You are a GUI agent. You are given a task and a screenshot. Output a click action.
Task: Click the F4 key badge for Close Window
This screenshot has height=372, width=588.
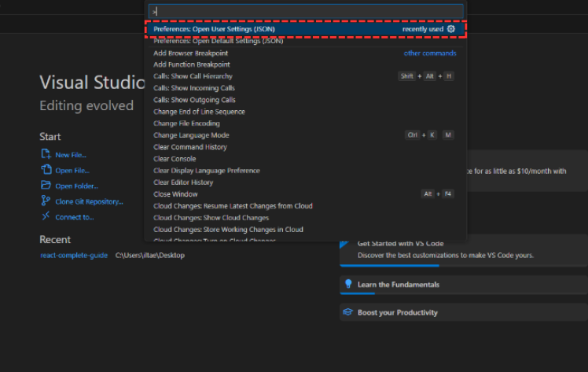pyautogui.click(x=448, y=194)
